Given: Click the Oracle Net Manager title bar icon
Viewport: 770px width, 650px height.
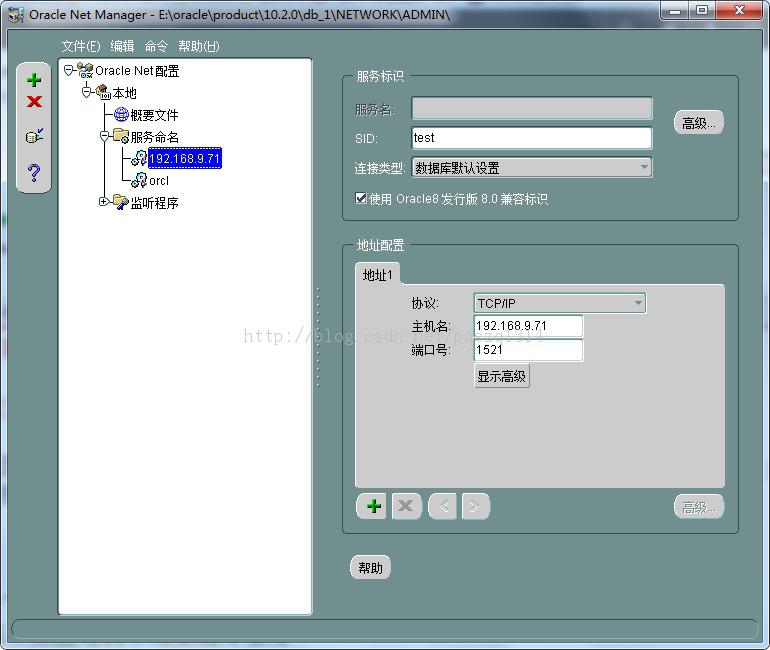Looking at the screenshot, I should point(16,15).
